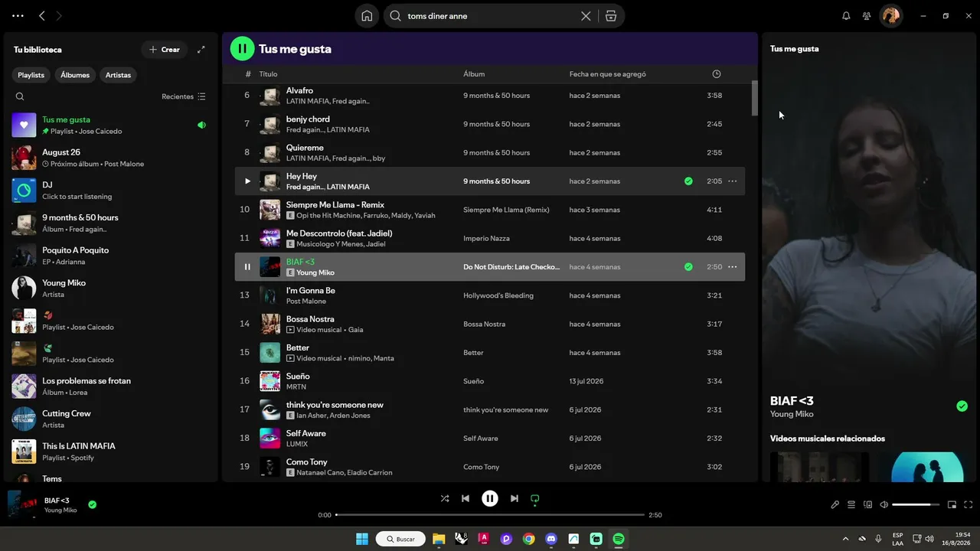Pause playback with center player button
980x551 pixels.
click(490, 499)
